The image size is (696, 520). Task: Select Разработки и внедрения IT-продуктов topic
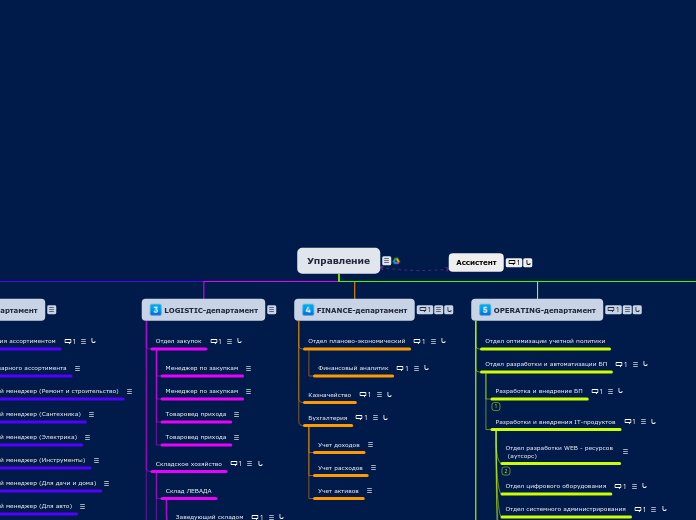click(x=555, y=422)
